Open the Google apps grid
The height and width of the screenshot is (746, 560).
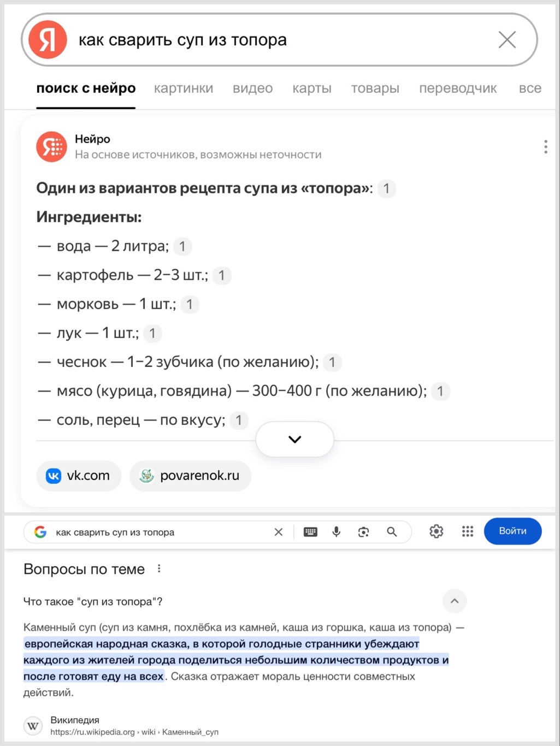(x=468, y=531)
